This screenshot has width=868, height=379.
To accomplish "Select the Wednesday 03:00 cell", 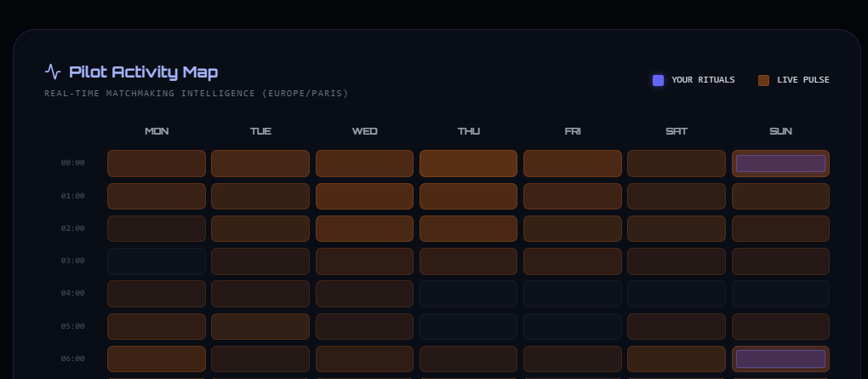I will [365, 261].
